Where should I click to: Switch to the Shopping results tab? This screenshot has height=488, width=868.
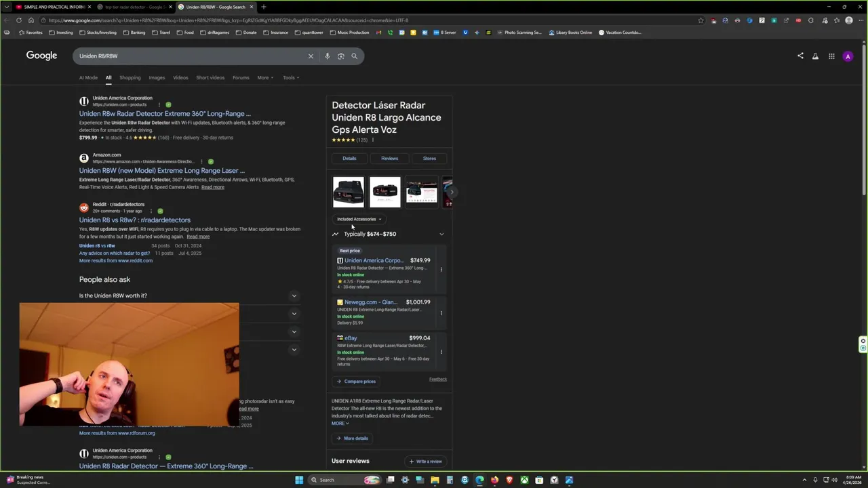click(x=130, y=77)
